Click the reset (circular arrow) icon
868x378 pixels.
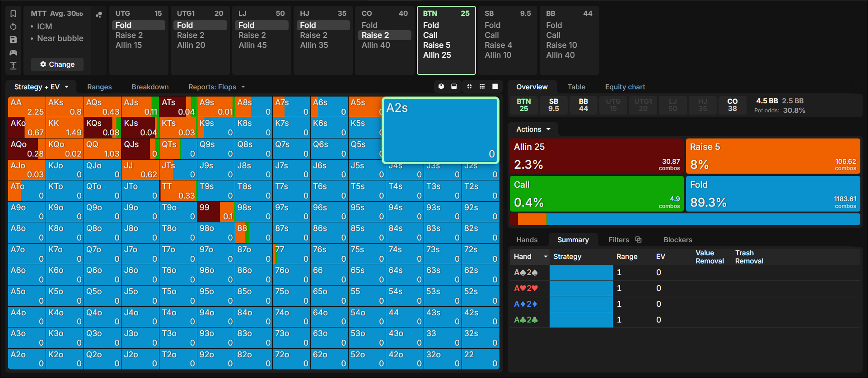click(x=13, y=27)
